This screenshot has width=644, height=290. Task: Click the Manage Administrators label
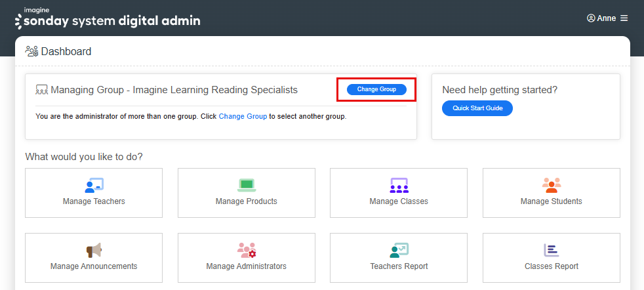point(247,266)
